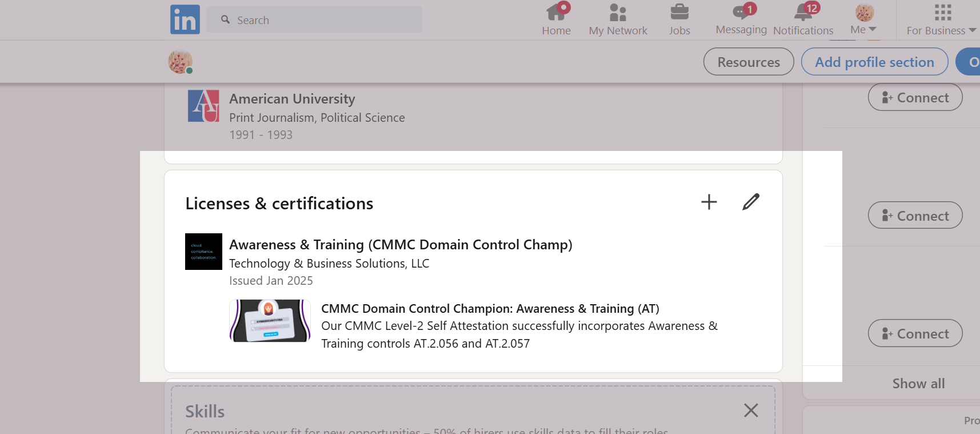This screenshot has height=434, width=980.
Task: Open CMMC Domain Control Champion media title
Action: (490, 309)
